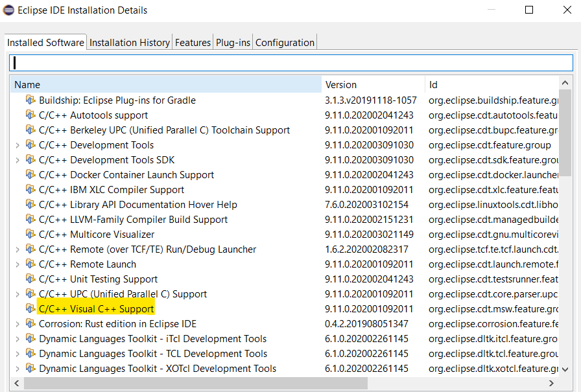Click the vertical scrollbar thumb
581x392 pixels.
point(565,133)
